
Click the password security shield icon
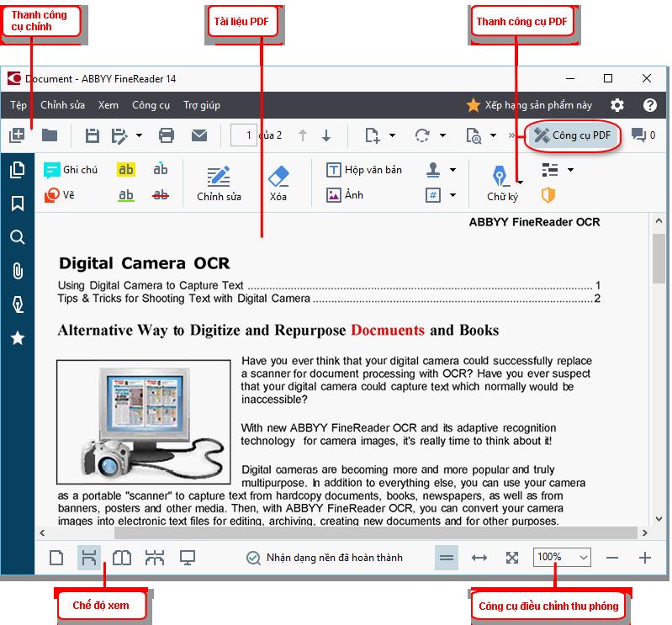(548, 195)
